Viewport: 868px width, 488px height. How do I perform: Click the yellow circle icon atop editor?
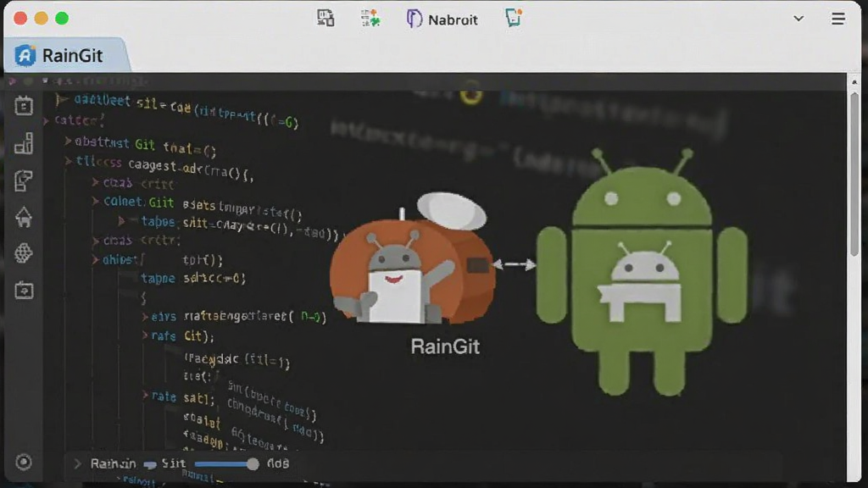[x=471, y=93]
